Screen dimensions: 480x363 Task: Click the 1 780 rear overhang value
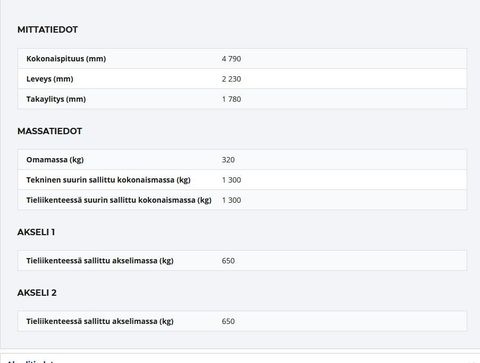[x=231, y=99]
